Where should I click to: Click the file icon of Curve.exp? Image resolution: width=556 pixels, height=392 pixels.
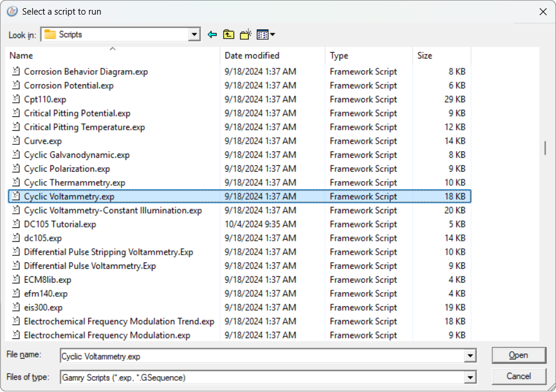click(16, 140)
